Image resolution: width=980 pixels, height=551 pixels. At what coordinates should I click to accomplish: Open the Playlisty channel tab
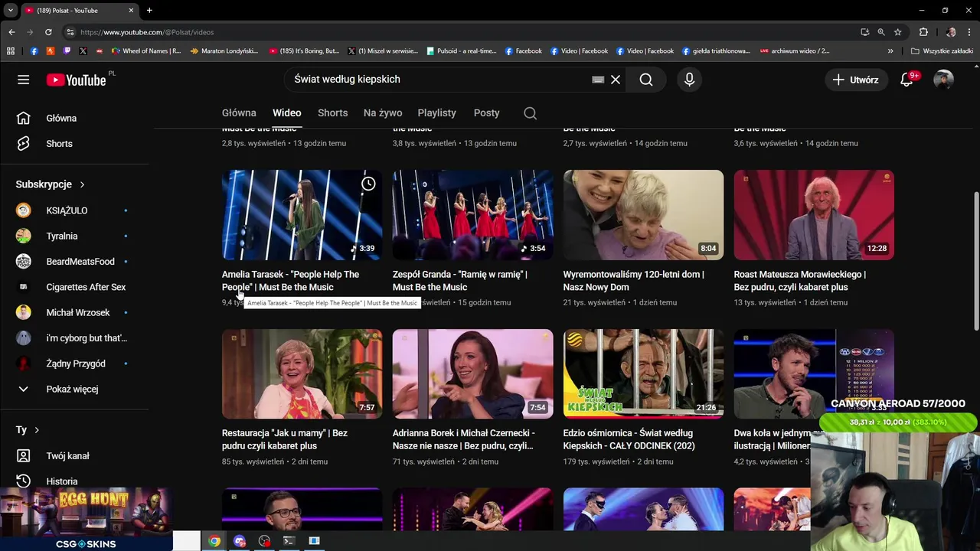(437, 112)
